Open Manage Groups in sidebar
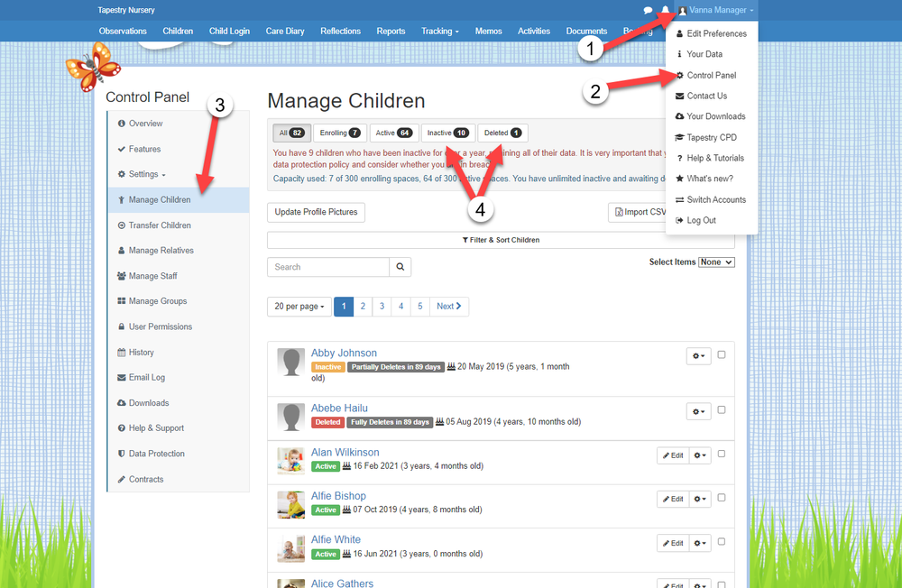 coord(179,301)
